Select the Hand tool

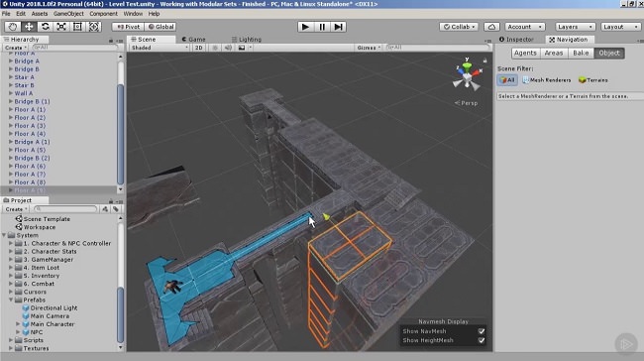tap(12, 27)
